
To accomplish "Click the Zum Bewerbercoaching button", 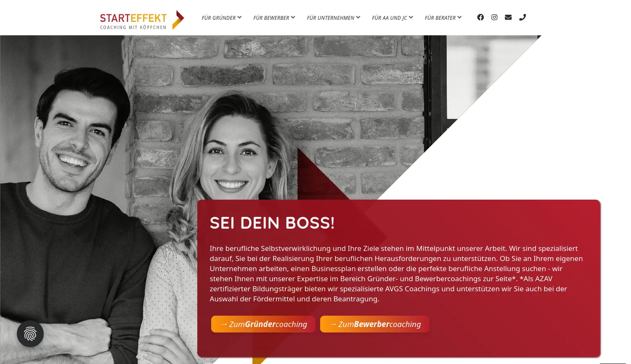I will [375, 324].
